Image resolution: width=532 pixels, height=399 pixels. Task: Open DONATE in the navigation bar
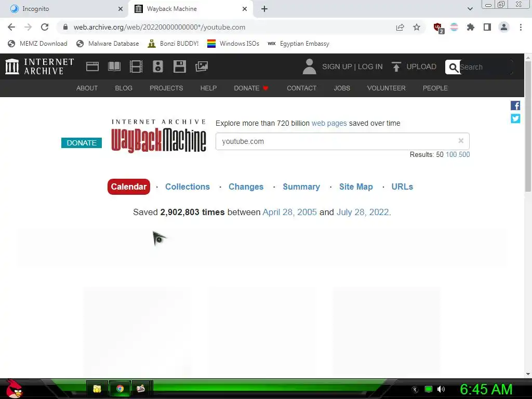coord(251,88)
